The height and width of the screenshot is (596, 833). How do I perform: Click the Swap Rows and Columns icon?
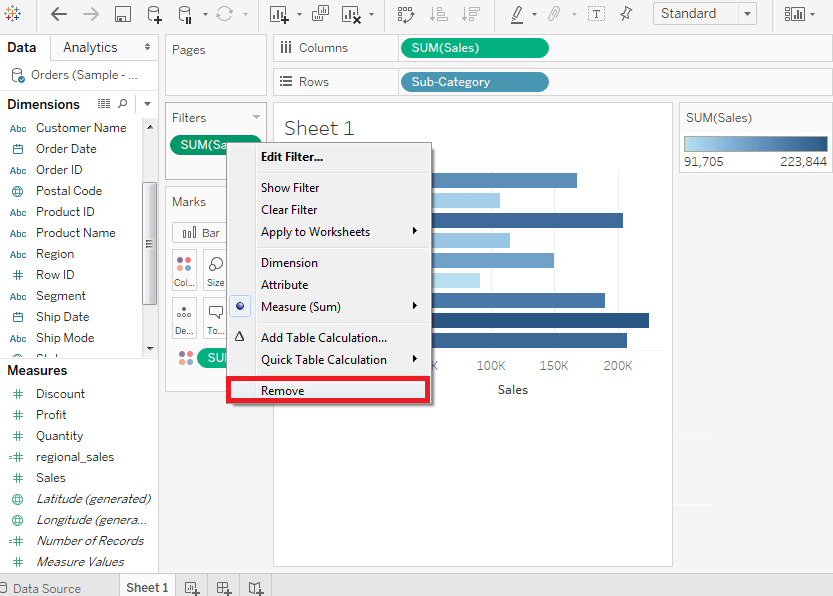pos(406,14)
